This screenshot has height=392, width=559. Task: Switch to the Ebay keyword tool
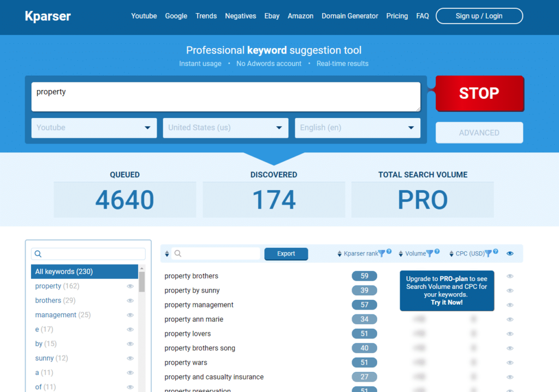tap(272, 16)
